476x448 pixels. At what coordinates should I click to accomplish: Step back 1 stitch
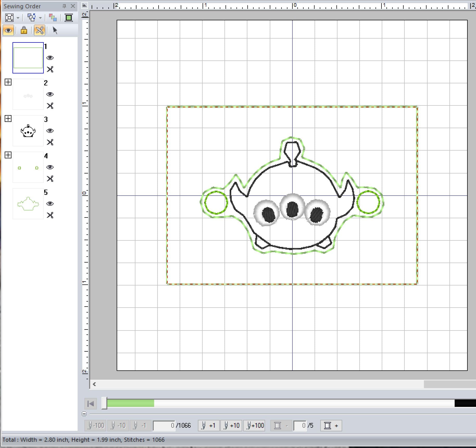coord(140,426)
